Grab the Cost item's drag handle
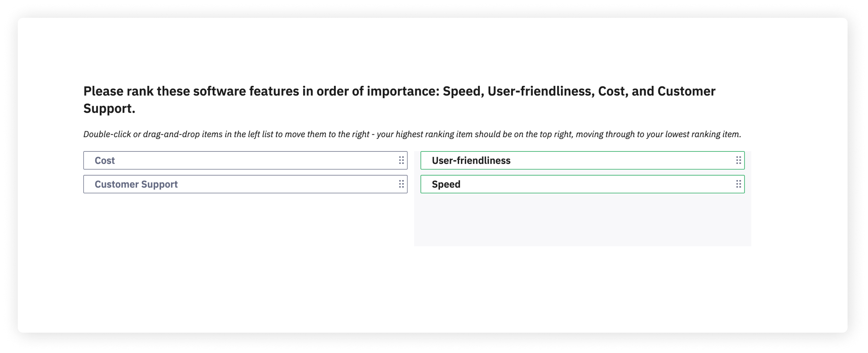 click(x=401, y=161)
